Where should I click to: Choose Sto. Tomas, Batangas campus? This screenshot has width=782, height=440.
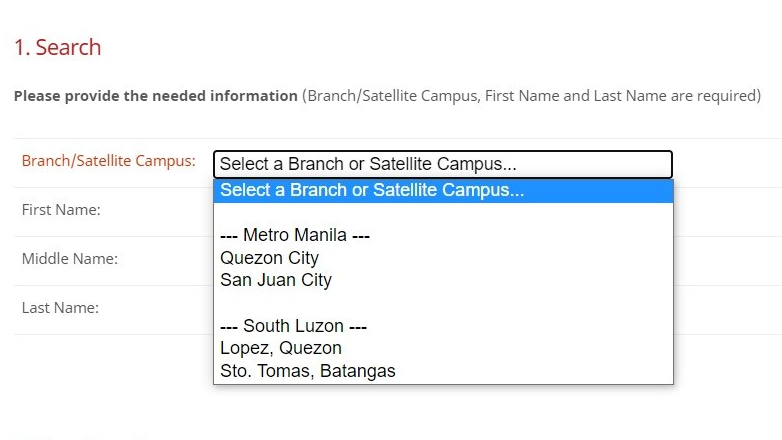tap(308, 372)
